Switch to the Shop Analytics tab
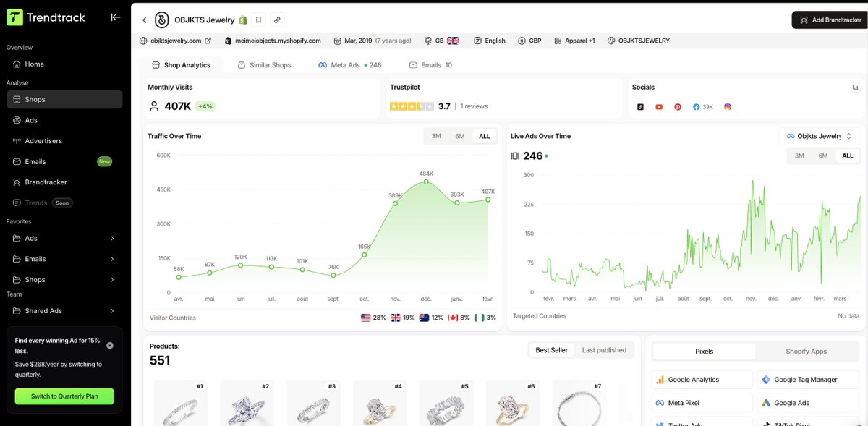The image size is (868, 426). click(x=181, y=65)
